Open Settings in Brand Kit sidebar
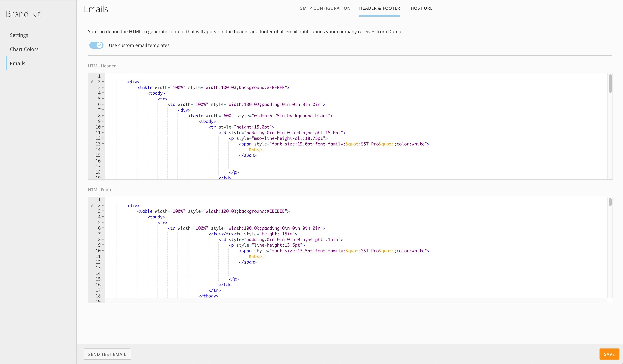 pos(19,35)
